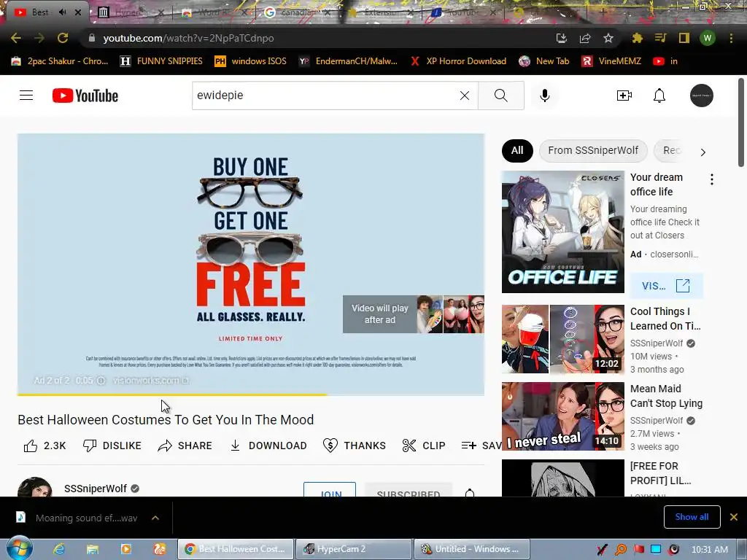The width and height of the screenshot is (747, 560).
Task: Open the Office Life ad thumbnail
Action: pos(562,232)
